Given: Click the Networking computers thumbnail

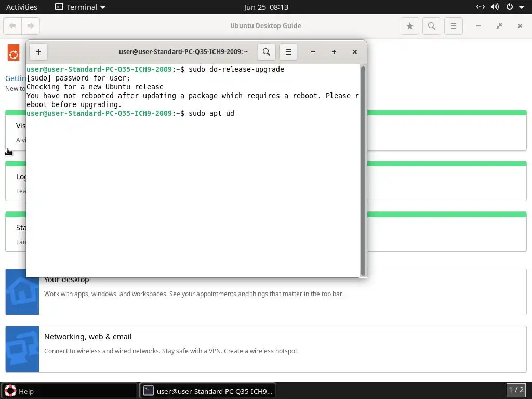Looking at the screenshot, I should pos(22,349).
